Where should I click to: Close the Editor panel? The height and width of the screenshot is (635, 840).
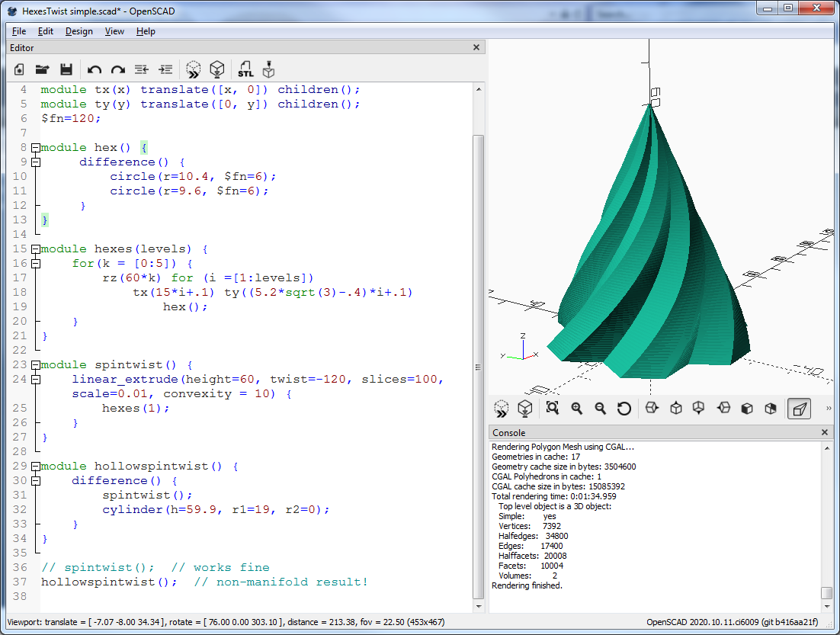(476, 47)
